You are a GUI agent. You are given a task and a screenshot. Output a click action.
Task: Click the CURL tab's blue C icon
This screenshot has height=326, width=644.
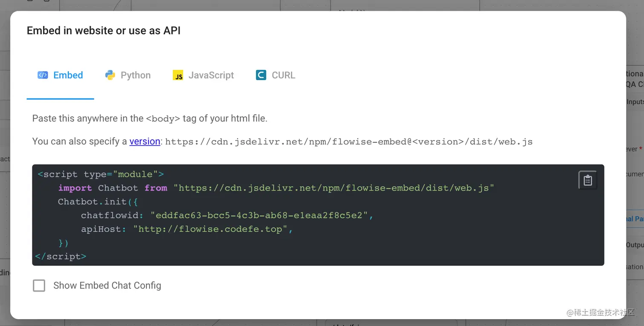(261, 75)
